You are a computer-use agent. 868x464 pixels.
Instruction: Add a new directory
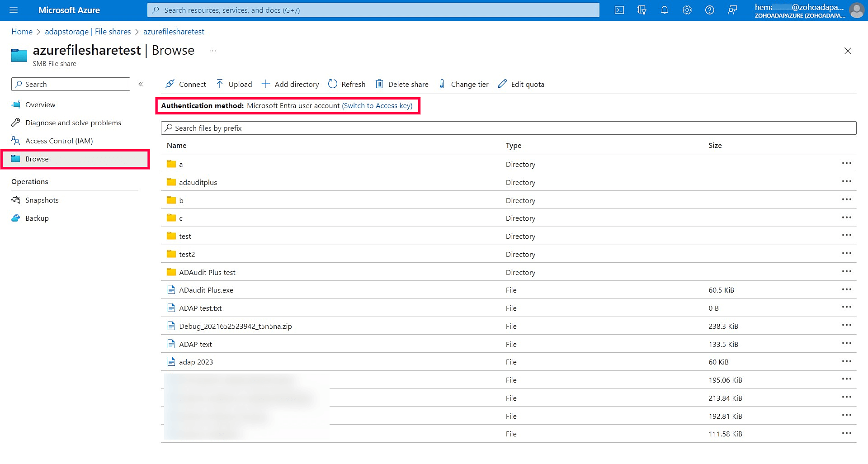click(x=290, y=84)
